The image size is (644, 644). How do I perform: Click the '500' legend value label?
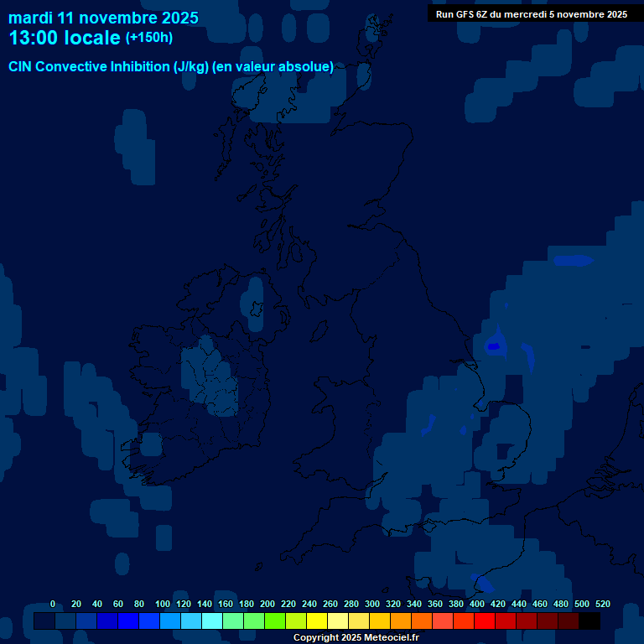(x=581, y=604)
